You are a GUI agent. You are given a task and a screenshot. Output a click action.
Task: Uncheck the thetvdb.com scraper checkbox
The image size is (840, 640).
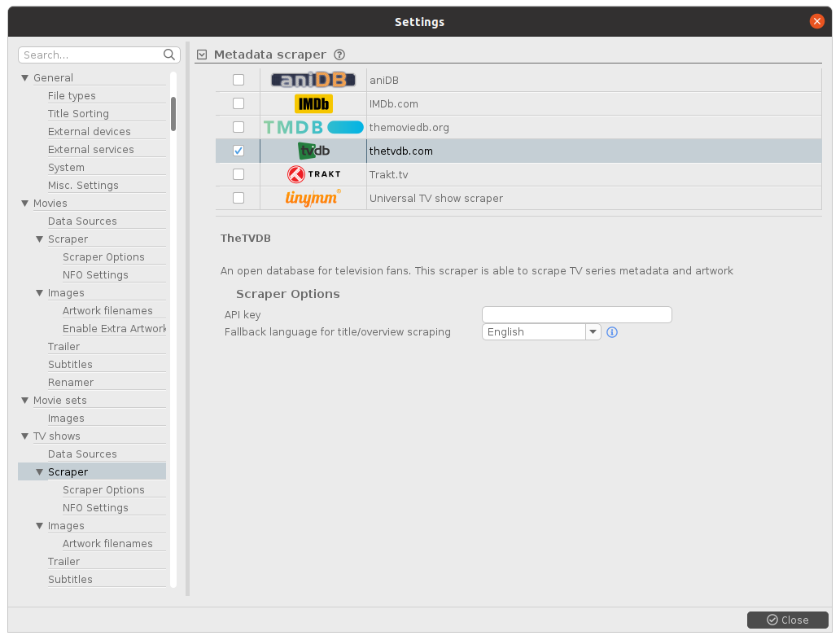click(x=238, y=151)
